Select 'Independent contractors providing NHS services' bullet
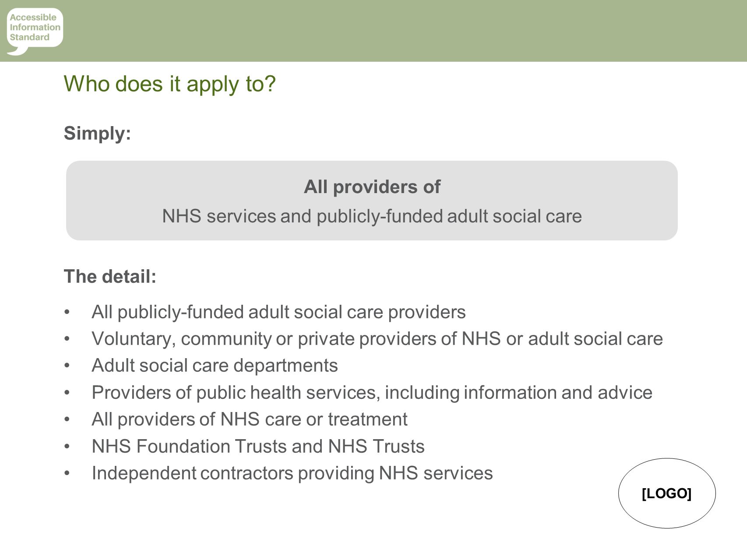This screenshot has height=560, width=747. click(292, 473)
